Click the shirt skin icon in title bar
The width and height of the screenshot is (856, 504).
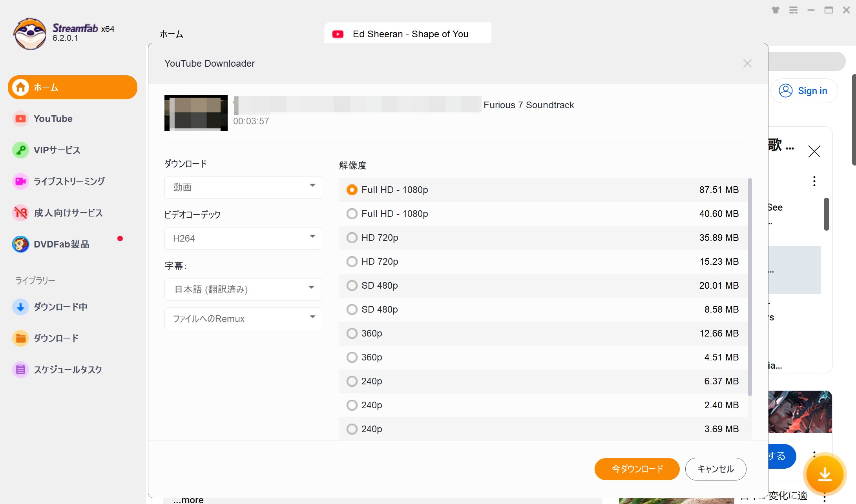point(776,10)
